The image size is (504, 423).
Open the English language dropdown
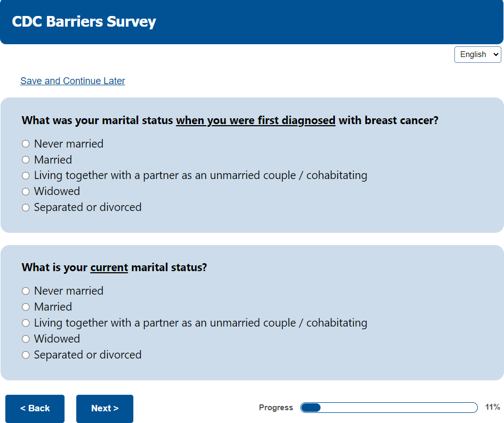(477, 54)
